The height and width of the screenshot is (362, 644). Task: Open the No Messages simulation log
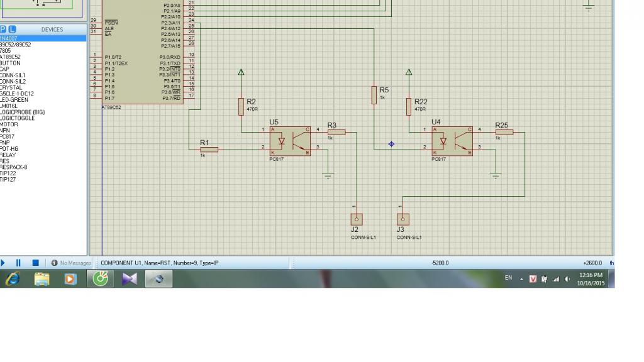click(x=70, y=263)
